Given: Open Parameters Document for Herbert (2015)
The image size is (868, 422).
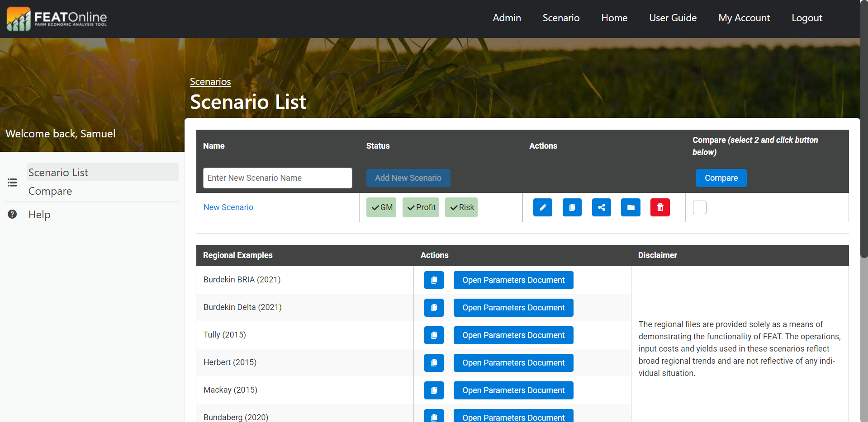Looking at the screenshot, I should 513,363.
